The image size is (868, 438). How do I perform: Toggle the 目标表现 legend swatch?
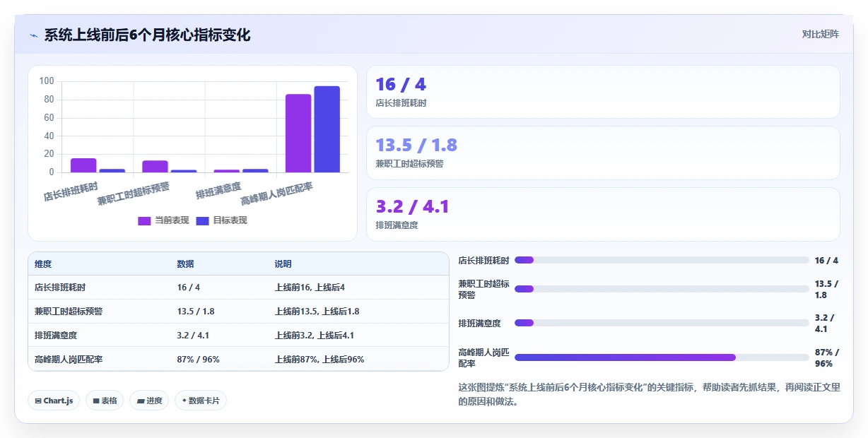pos(202,220)
